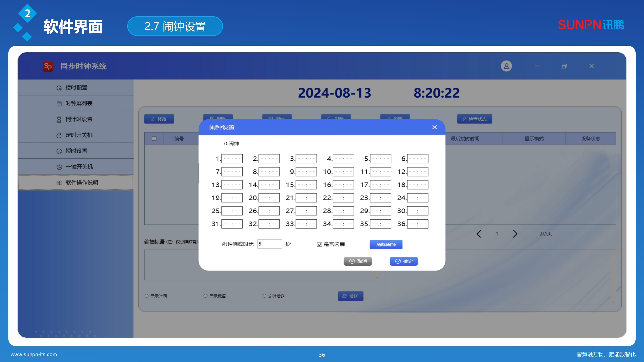Click the 清除闹钟 button
The width and height of the screenshot is (644, 362).
pyautogui.click(x=386, y=244)
